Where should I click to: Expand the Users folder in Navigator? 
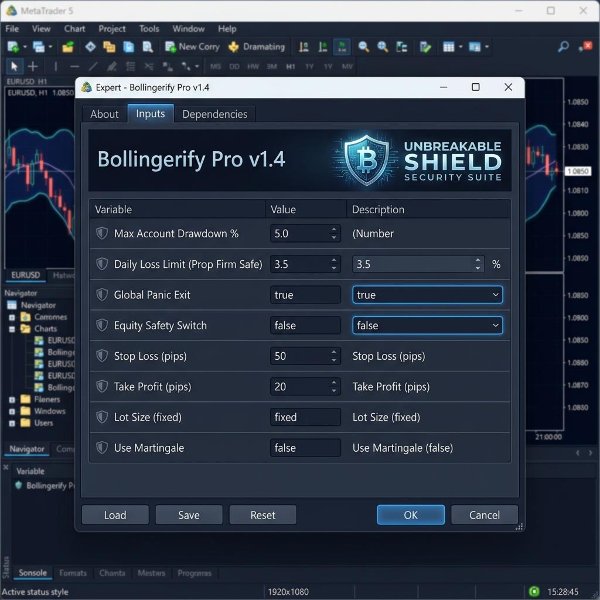pyautogui.click(x=12, y=424)
